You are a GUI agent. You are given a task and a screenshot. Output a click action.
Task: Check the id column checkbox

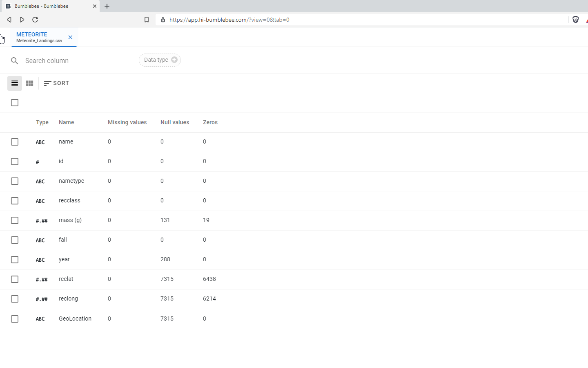click(x=15, y=162)
